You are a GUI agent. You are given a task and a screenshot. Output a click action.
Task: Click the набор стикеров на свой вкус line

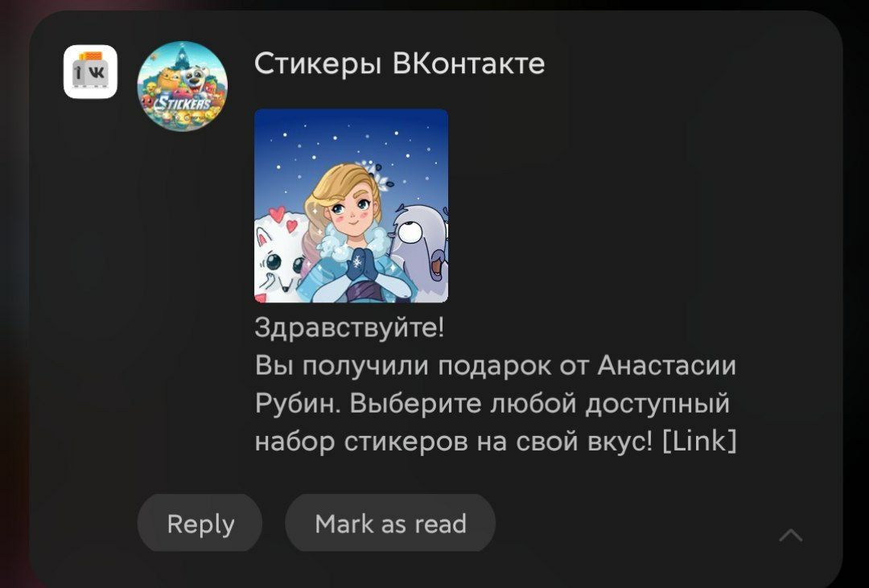point(454,442)
